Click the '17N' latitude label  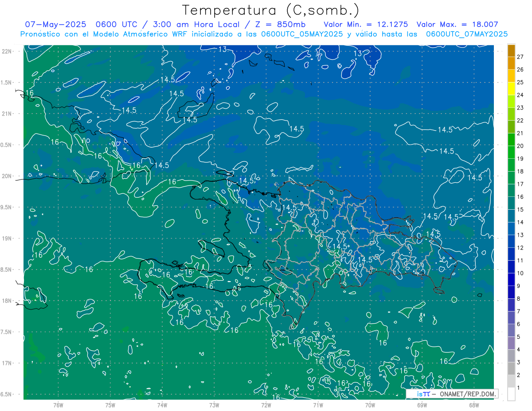(8, 364)
